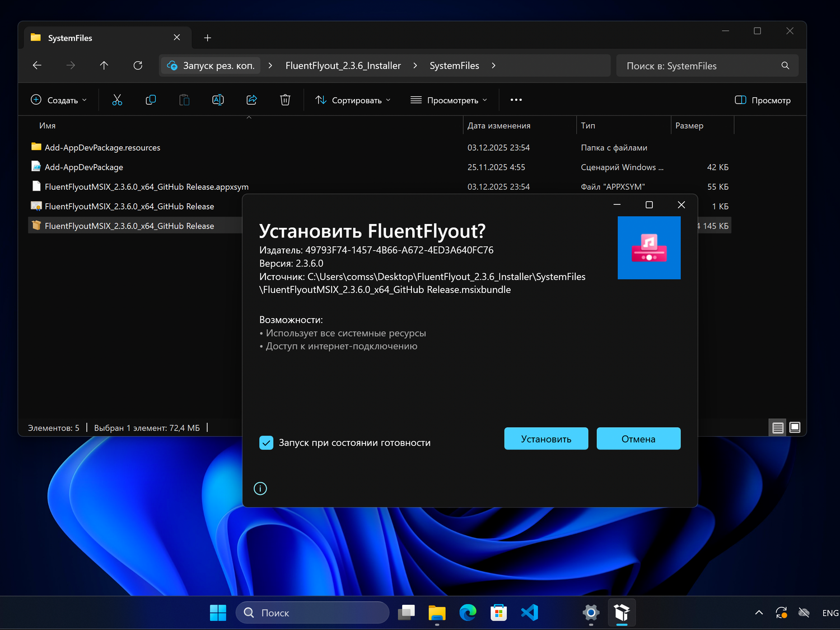Open File Explorer from the taskbar
The width and height of the screenshot is (840, 630).
[437, 613]
